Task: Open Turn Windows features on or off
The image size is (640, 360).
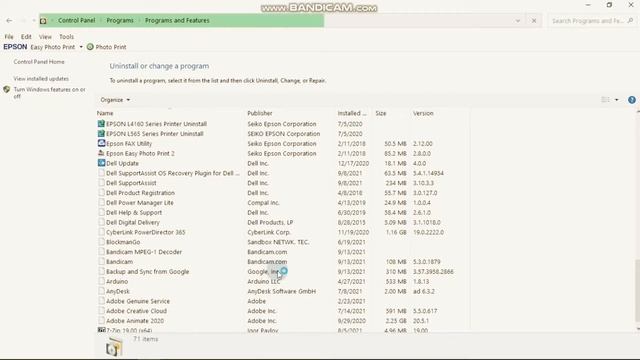Action: (x=49, y=93)
